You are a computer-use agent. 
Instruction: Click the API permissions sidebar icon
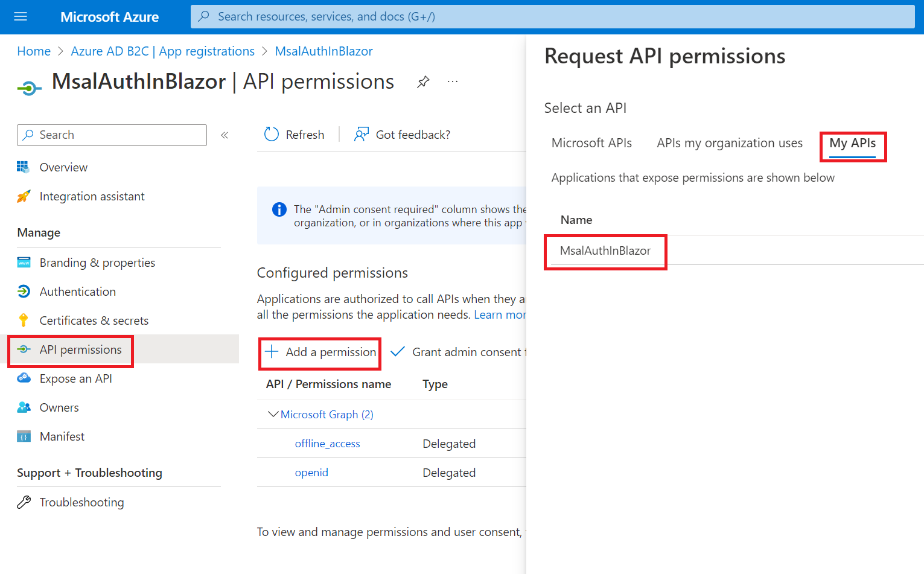[x=24, y=349]
